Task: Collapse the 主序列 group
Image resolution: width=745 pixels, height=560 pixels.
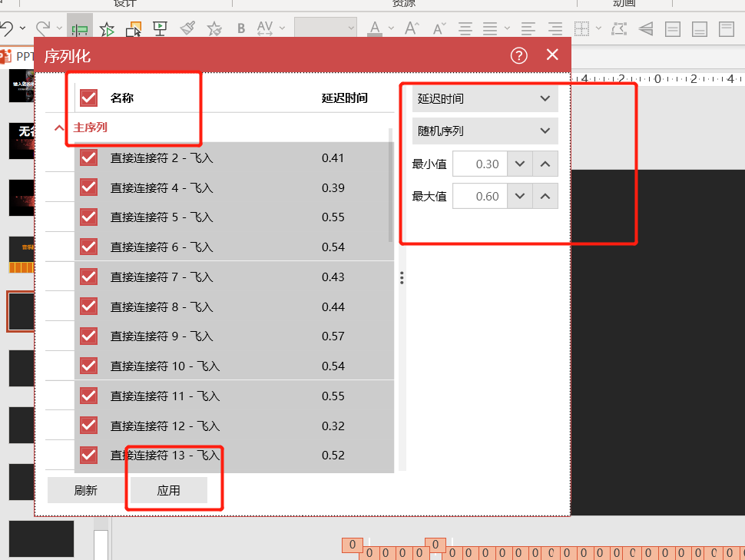Action: pos(59,128)
